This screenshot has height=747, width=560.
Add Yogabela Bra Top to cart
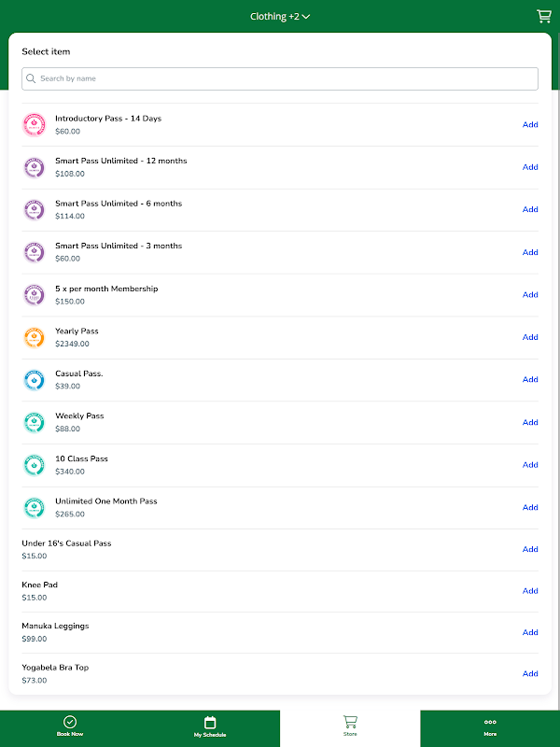[x=530, y=673]
